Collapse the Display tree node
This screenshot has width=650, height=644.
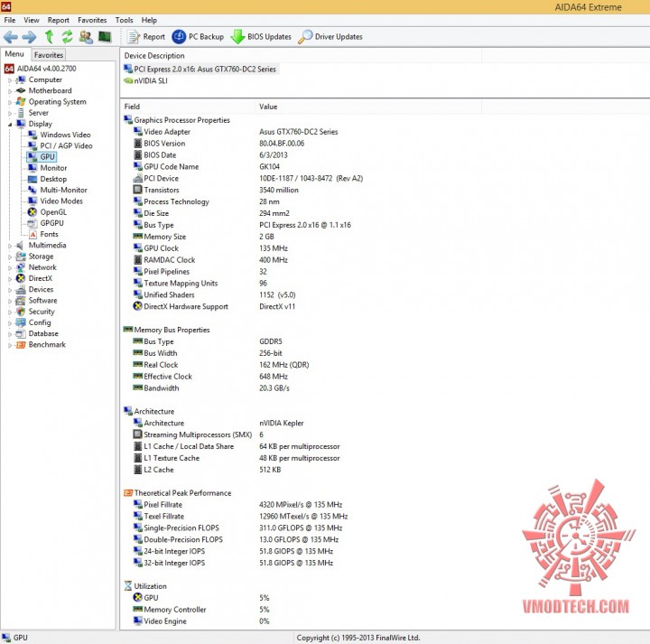tap(10, 124)
